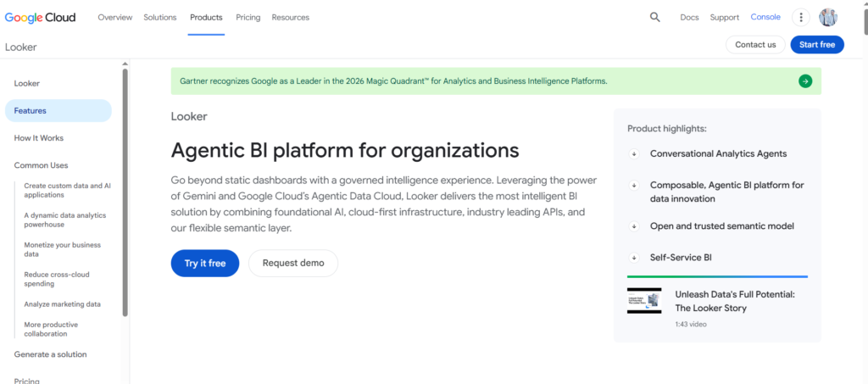The image size is (868, 384).
Task: Click Conversational Analytics Agents highlight text
Action: point(719,153)
